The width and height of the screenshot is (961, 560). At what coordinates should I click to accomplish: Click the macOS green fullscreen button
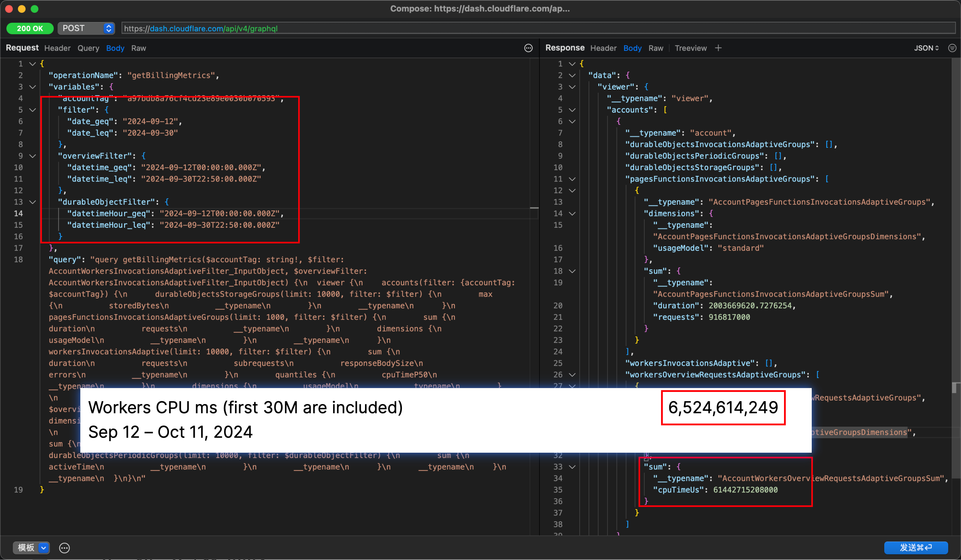[x=35, y=9]
